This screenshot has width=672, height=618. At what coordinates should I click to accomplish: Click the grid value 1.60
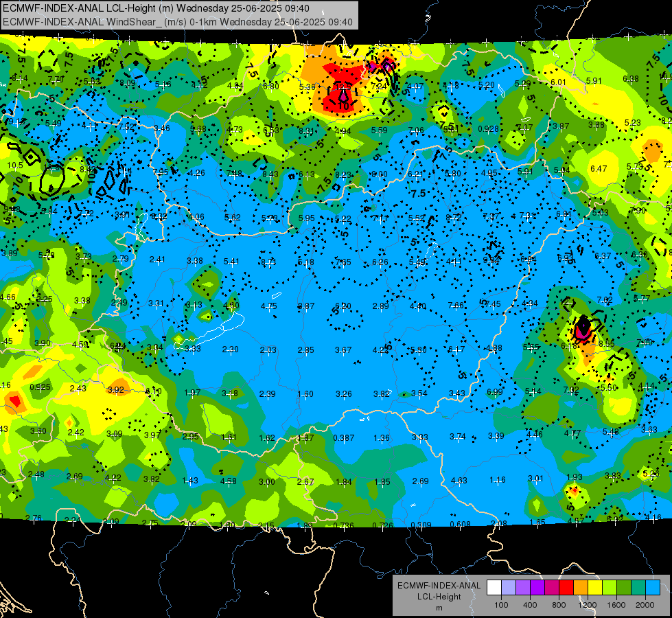click(x=305, y=393)
